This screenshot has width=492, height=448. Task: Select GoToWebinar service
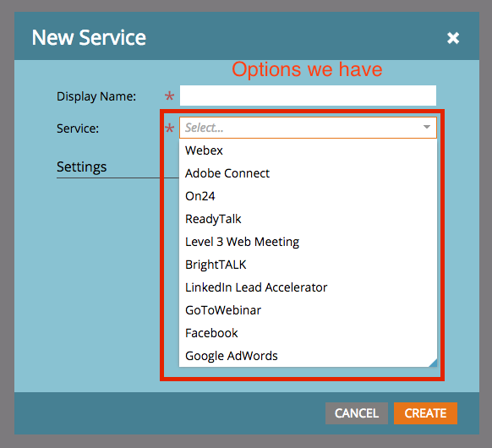click(308, 310)
